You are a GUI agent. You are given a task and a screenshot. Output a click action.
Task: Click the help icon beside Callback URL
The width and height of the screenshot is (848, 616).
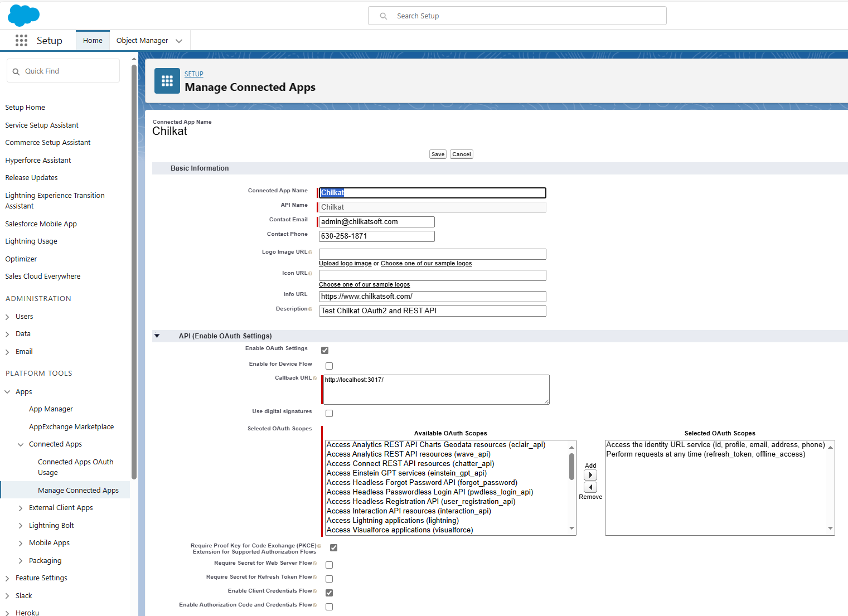coord(315,379)
